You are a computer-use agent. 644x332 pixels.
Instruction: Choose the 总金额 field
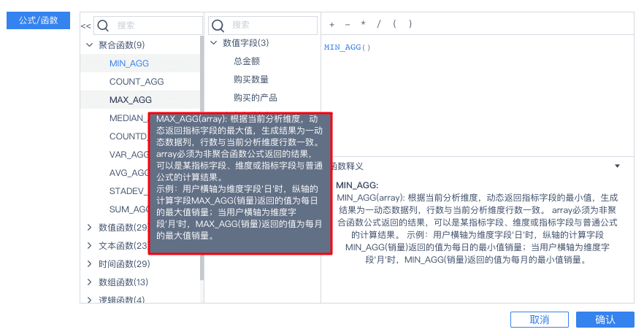(247, 61)
